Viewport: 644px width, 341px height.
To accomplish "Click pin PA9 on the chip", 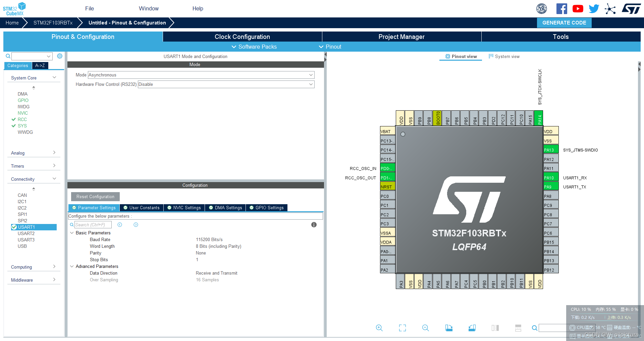I will point(551,187).
